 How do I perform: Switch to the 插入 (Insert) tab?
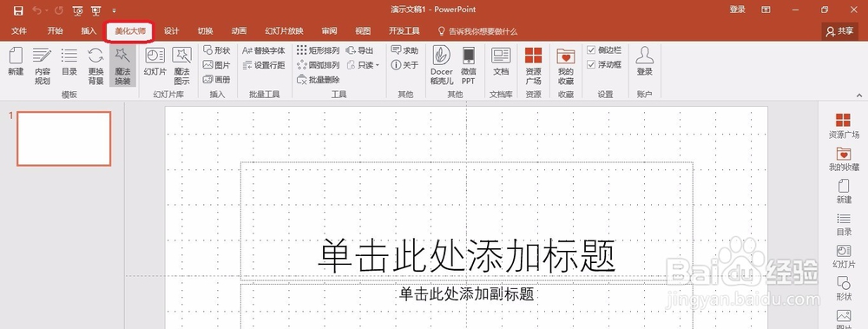coord(89,31)
